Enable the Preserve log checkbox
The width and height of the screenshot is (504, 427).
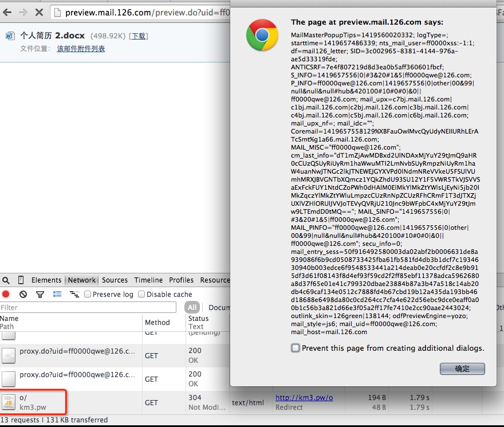point(88,294)
